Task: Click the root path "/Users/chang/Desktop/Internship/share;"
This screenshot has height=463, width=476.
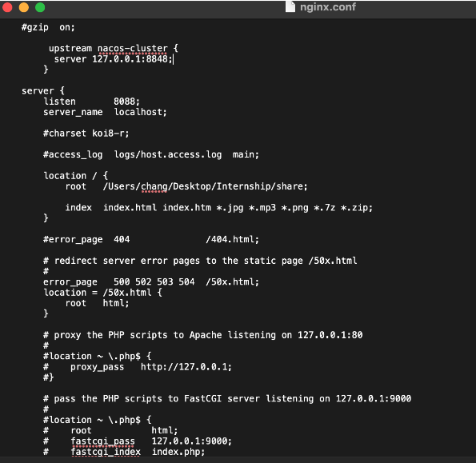Action: [206, 186]
